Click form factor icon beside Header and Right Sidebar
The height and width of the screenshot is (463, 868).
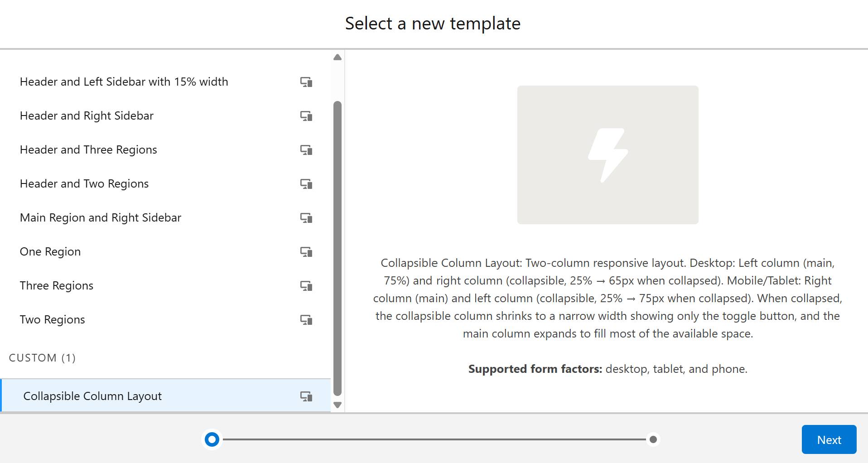pyautogui.click(x=306, y=116)
